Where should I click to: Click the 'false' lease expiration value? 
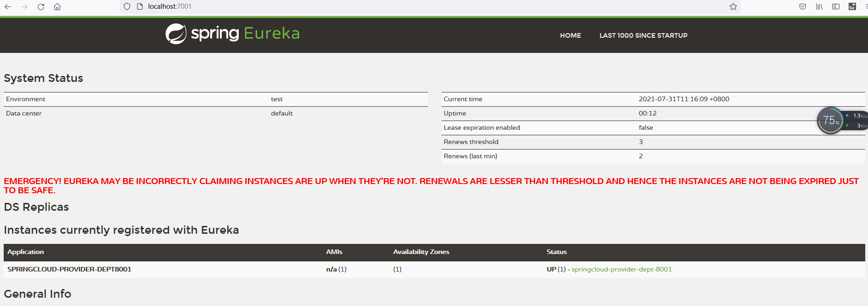pyautogui.click(x=646, y=127)
